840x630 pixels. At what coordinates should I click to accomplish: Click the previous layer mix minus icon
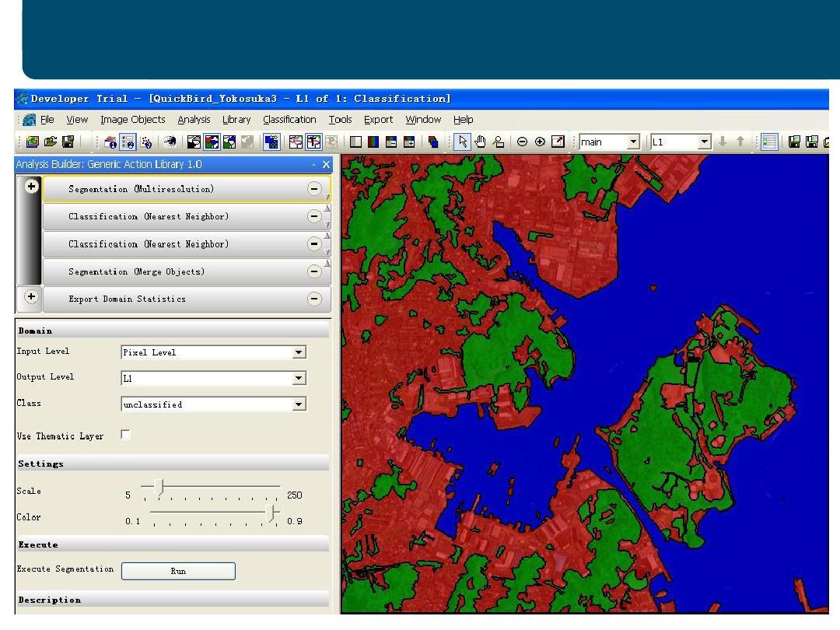coord(391,142)
